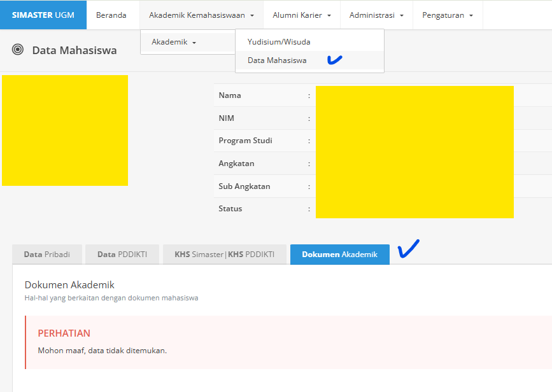
Task: Select the KHS Simaster|KHS PDDIKTI tab
Action: [224, 255]
